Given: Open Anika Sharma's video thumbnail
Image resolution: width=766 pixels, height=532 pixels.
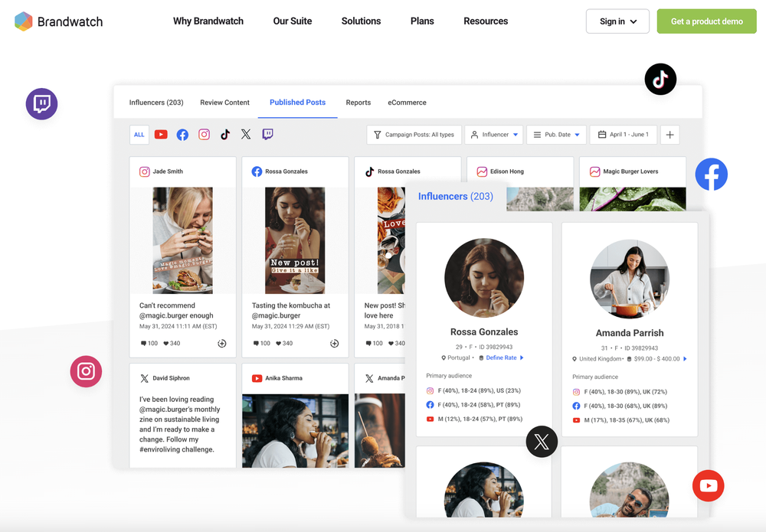Looking at the screenshot, I should [x=295, y=430].
